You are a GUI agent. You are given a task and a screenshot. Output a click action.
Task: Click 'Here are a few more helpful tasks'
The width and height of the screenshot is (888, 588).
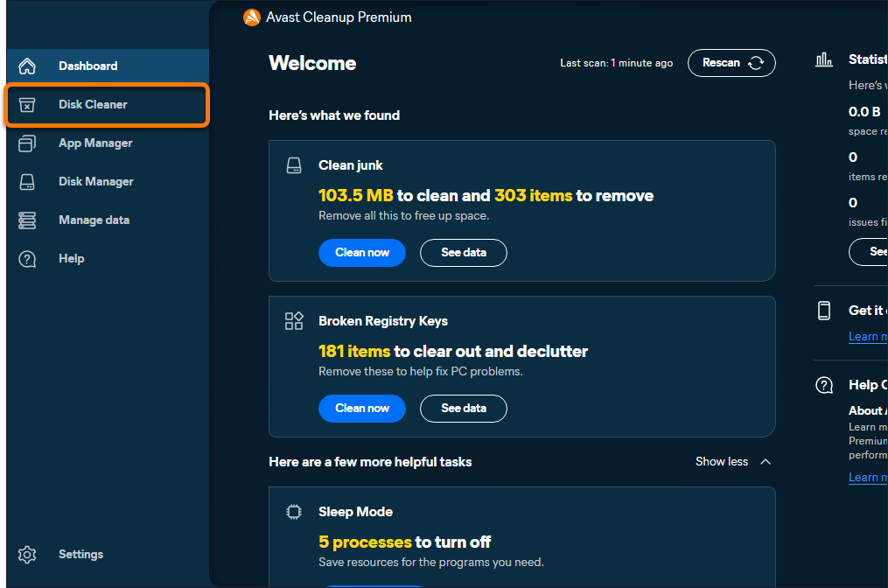(x=370, y=462)
